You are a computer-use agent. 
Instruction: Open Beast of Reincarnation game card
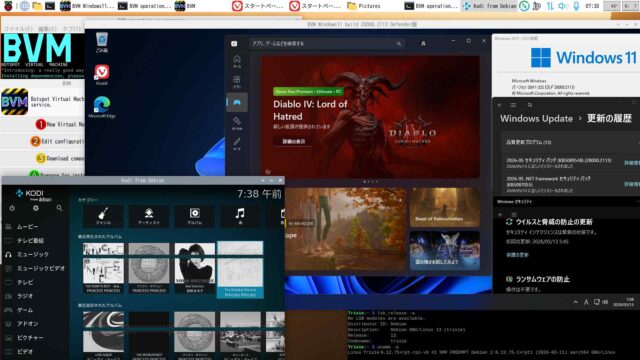tap(445, 207)
